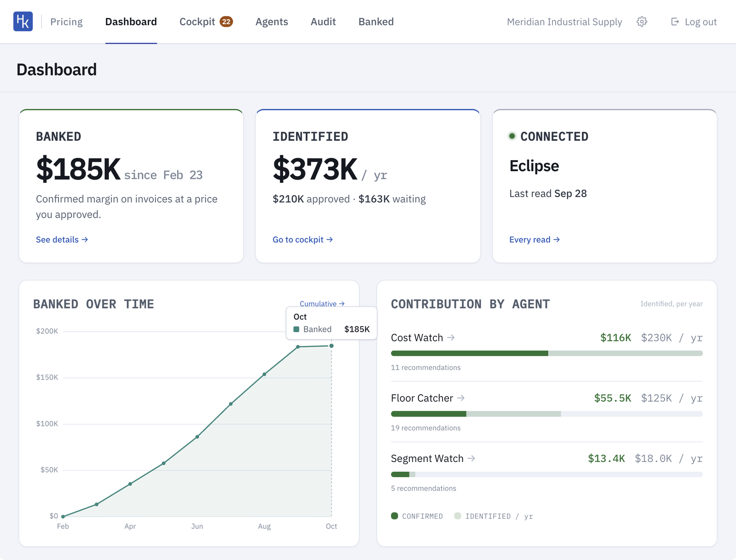Click the $13.4K Segment Watch value
Viewport: 736px width, 560px height.
click(606, 458)
